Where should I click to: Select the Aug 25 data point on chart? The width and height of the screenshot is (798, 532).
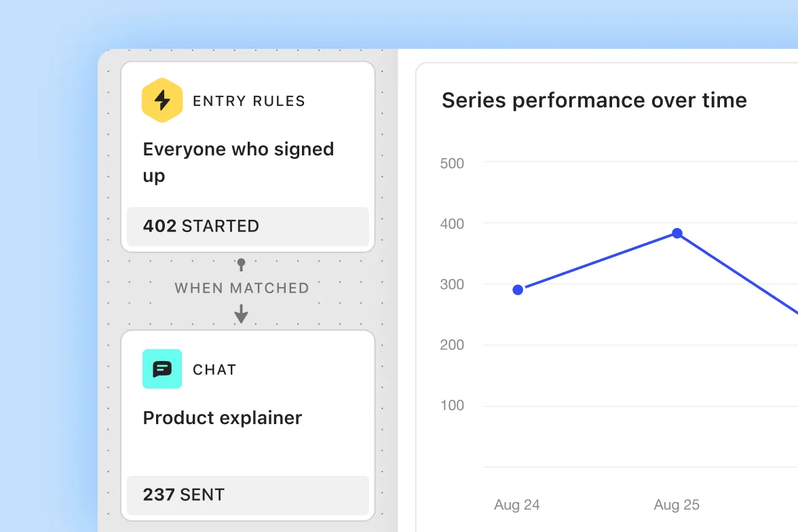click(677, 233)
